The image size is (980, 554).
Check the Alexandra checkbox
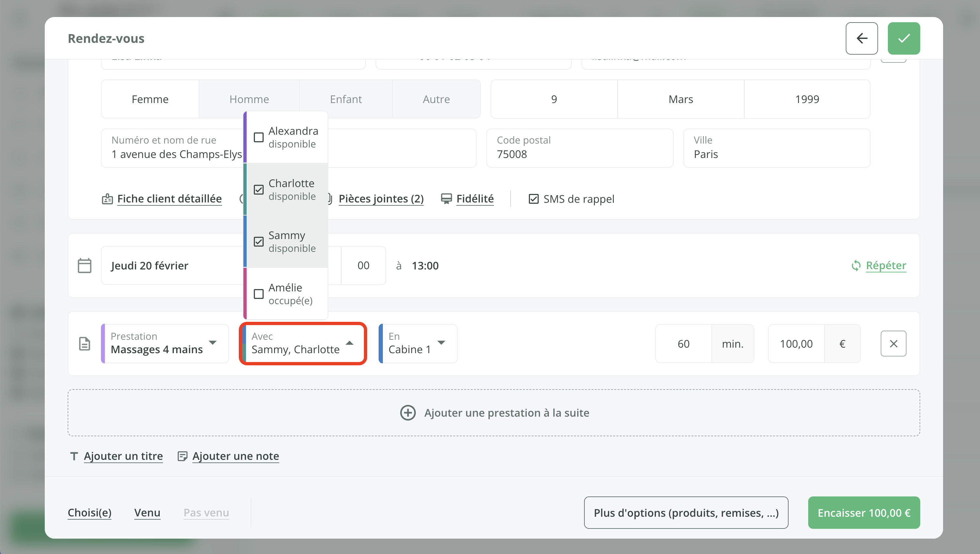pos(259,137)
